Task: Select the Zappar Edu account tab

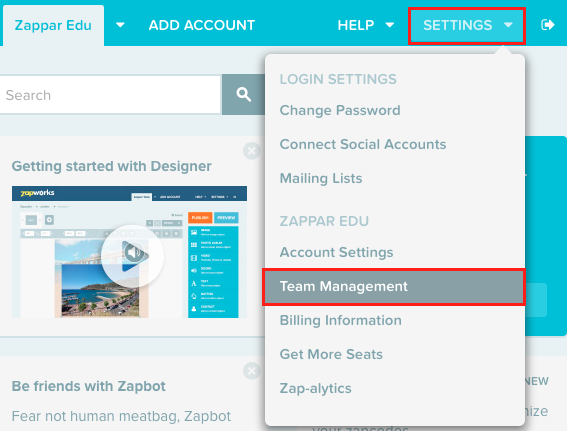Action: (x=53, y=26)
